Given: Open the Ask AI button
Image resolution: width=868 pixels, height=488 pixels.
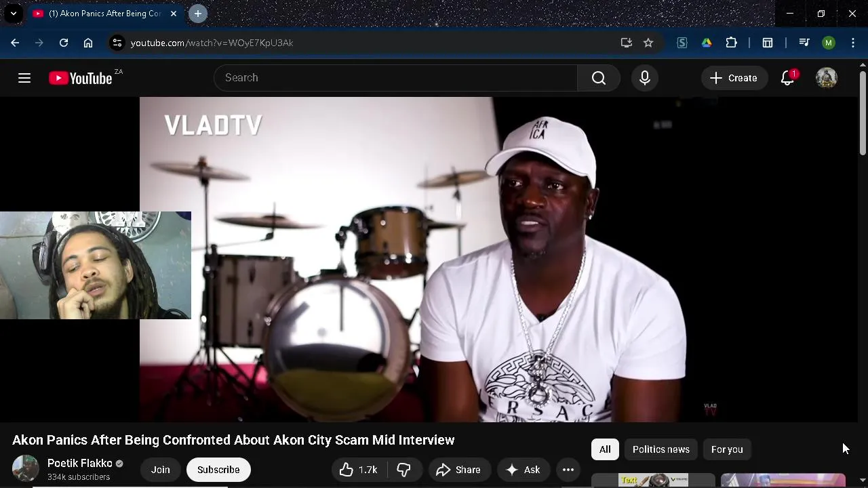Looking at the screenshot, I should [523, 470].
